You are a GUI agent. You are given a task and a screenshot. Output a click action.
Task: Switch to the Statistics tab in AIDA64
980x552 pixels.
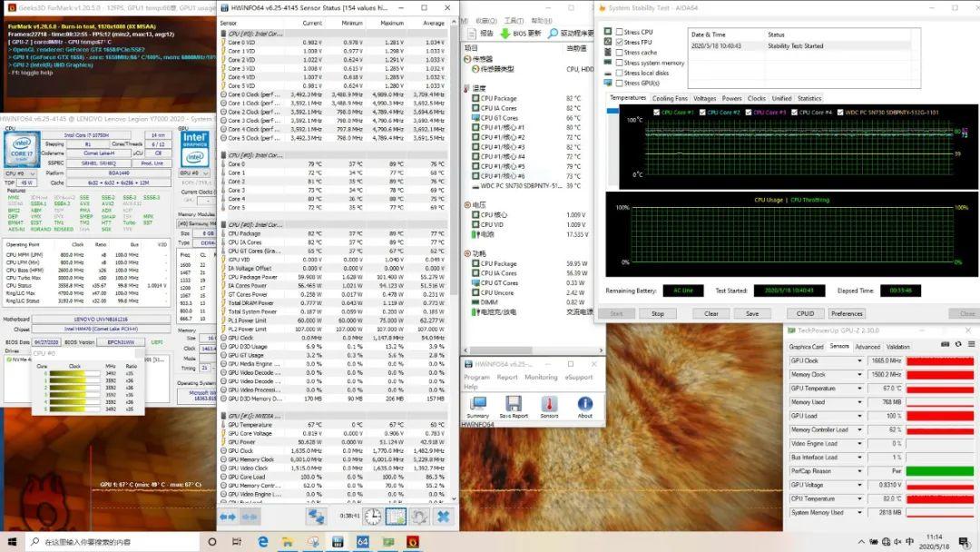(x=808, y=98)
